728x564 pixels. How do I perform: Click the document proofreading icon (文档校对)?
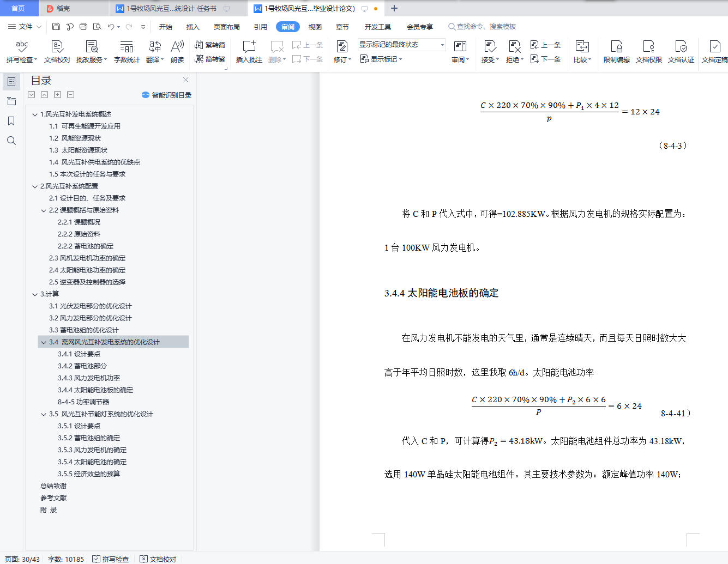click(x=57, y=52)
